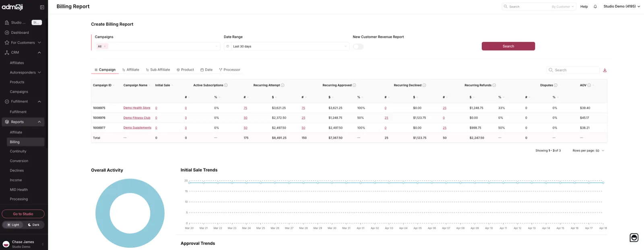Switch to the Processor tab
Screen dimensions: 644x250
tap(229, 70)
